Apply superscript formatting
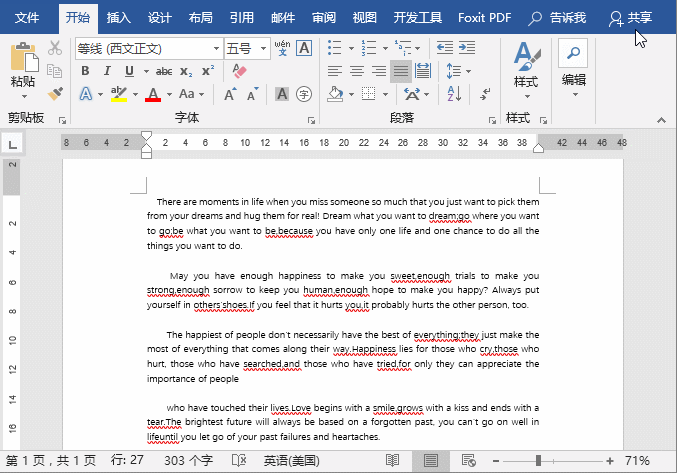 point(208,71)
